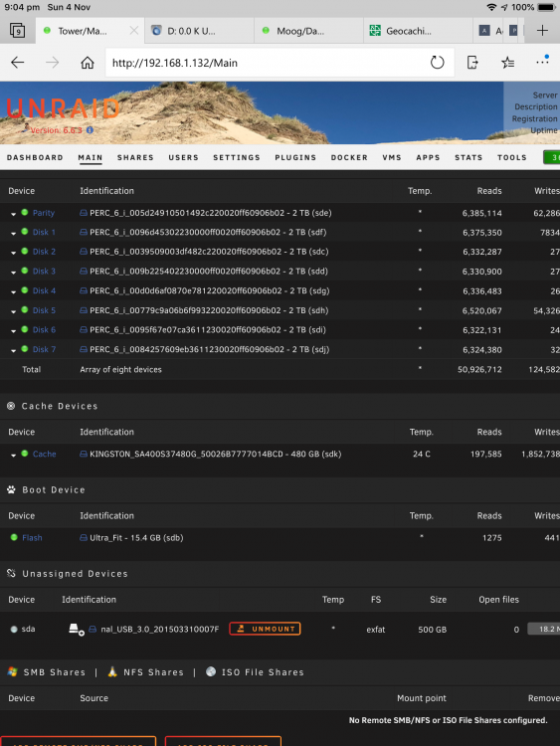The height and width of the screenshot is (746, 560).
Task: Close the Tower/Main tab
Action: click(134, 31)
